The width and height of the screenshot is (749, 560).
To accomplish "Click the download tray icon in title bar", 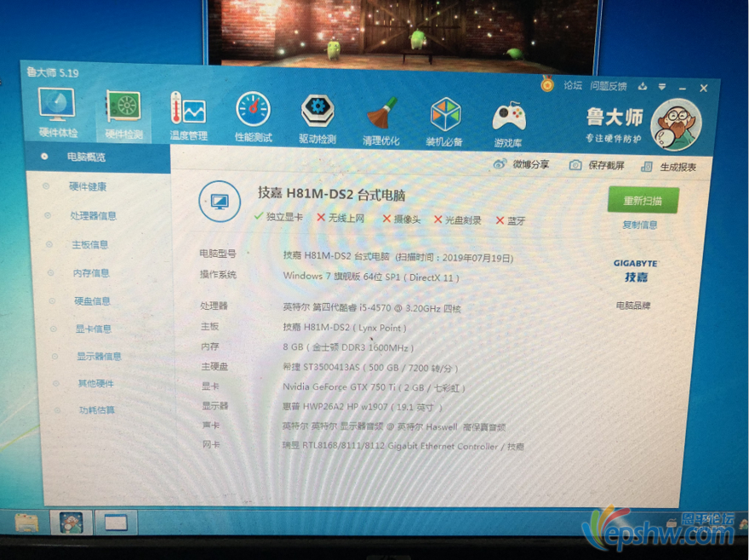I will [x=643, y=87].
